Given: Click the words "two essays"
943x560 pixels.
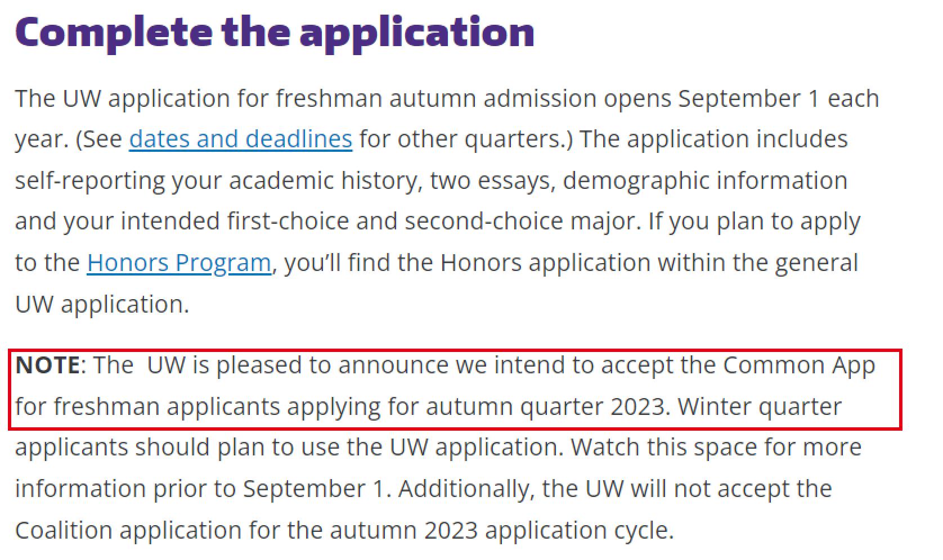Looking at the screenshot, I should tap(492, 180).
